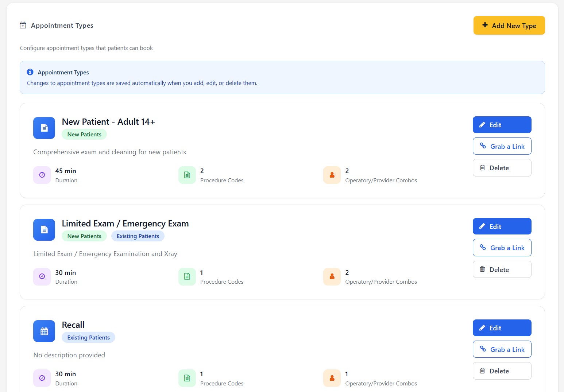
Task: Click the info icon in the blue banner
Action: (30, 72)
